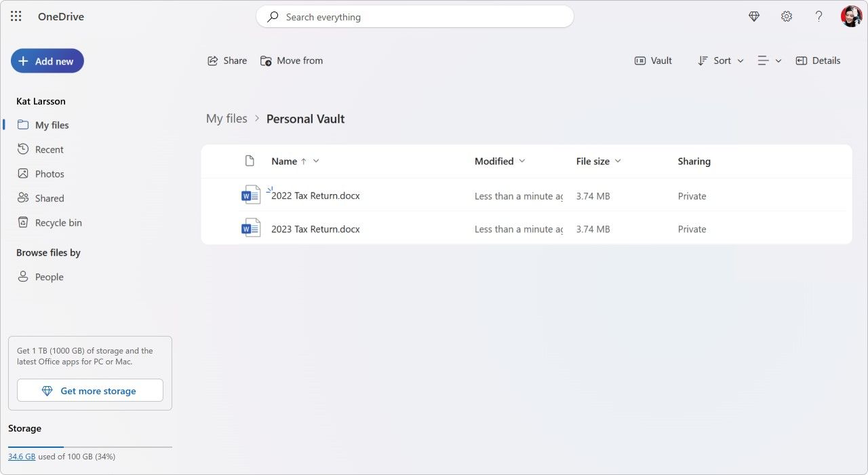Click the 34.6 GB storage link
The height and width of the screenshot is (475, 868).
pyautogui.click(x=22, y=457)
